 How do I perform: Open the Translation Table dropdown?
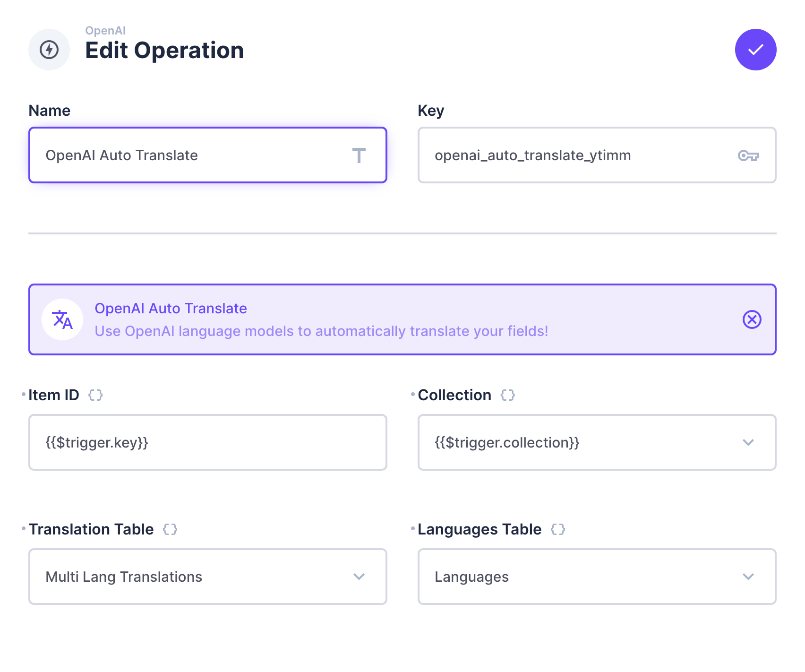(208, 577)
